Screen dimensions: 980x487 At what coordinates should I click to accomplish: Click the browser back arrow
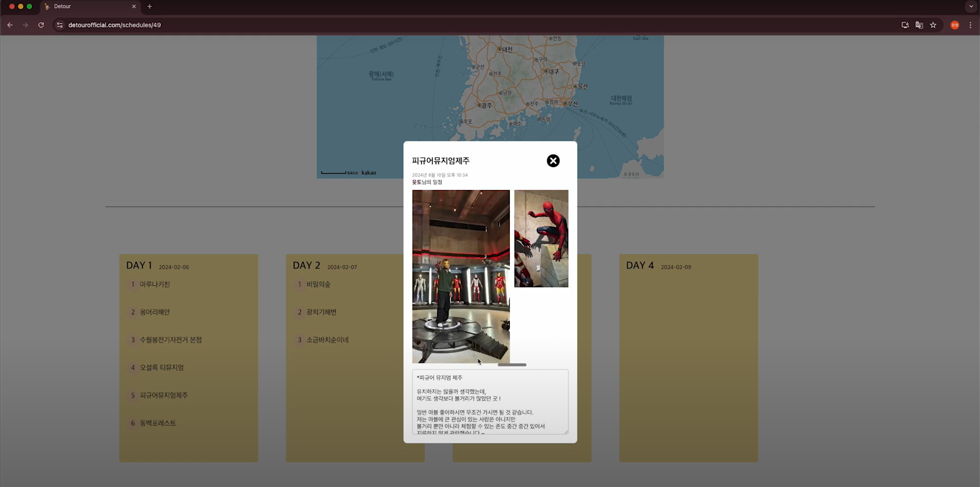click(10, 25)
